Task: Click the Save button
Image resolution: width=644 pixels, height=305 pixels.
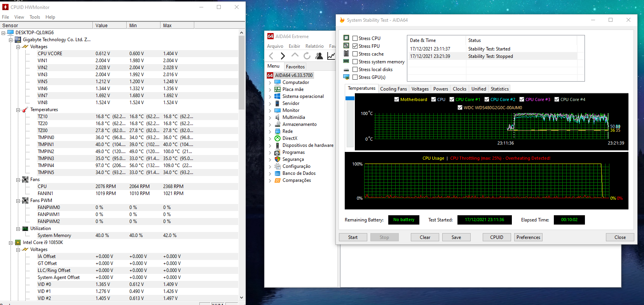Action: coord(456,237)
